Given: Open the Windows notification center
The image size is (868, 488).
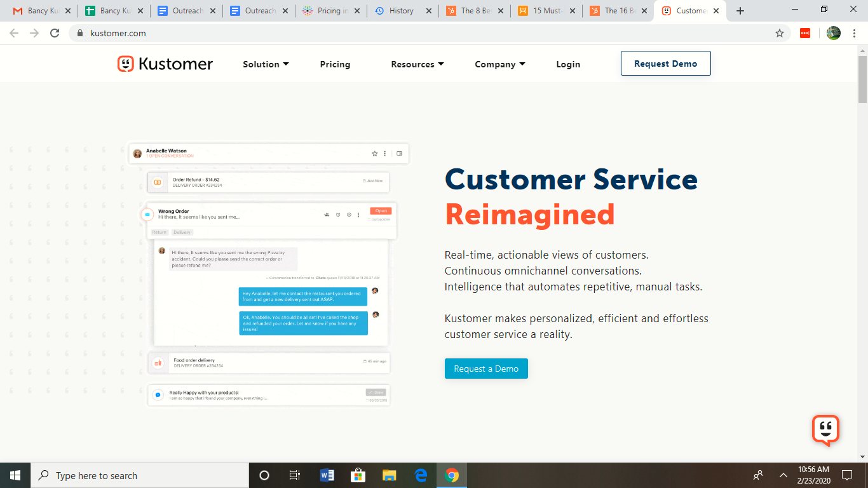Looking at the screenshot, I should tap(847, 475).
